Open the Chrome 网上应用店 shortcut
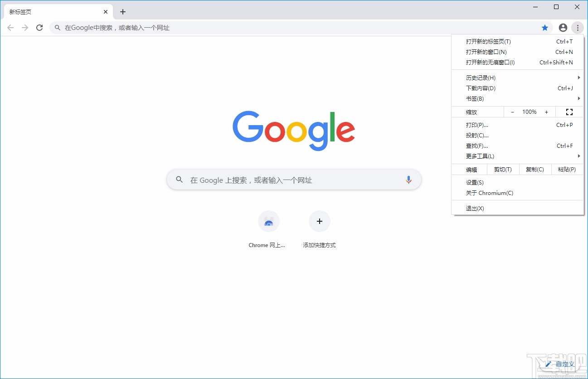 (x=268, y=221)
